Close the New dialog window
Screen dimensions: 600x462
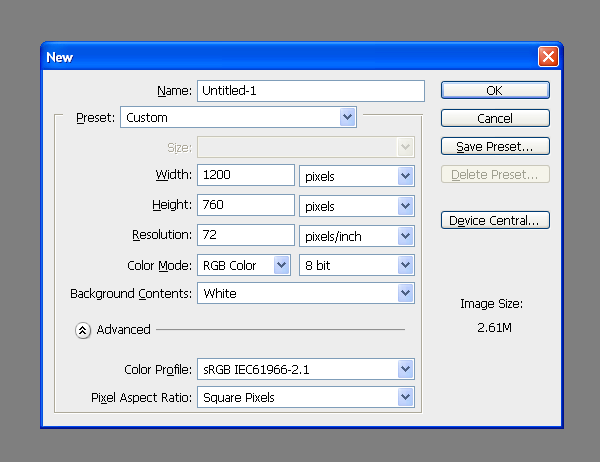coord(548,57)
